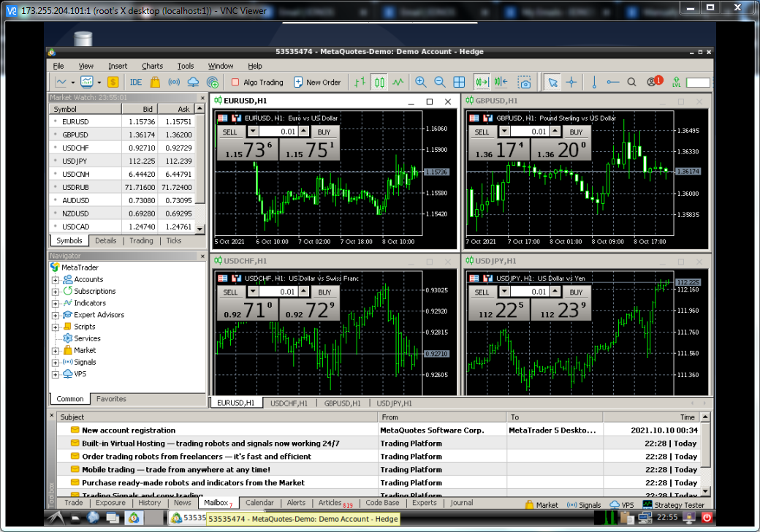Screen dimensions: 760x532
Task: Tile windows using the grid icon
Action: click(458, 83)
